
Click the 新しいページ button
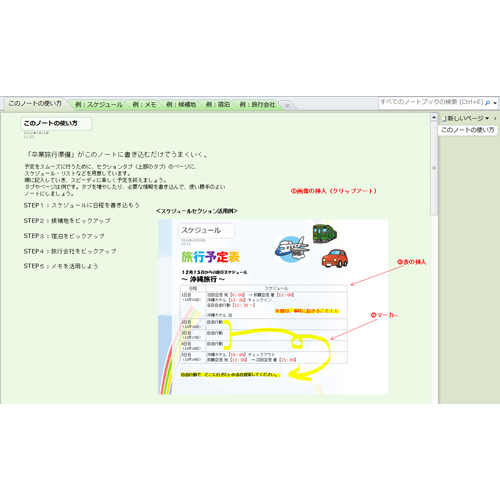pos(465,118)
